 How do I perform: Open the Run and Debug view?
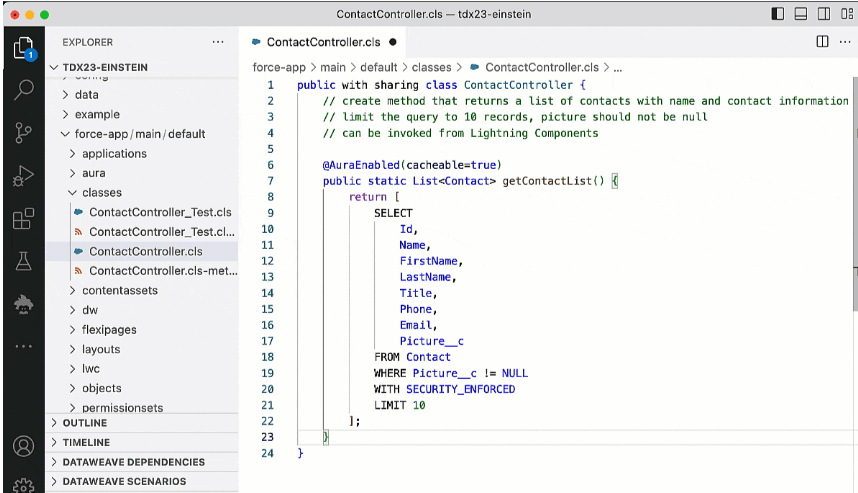24,176
